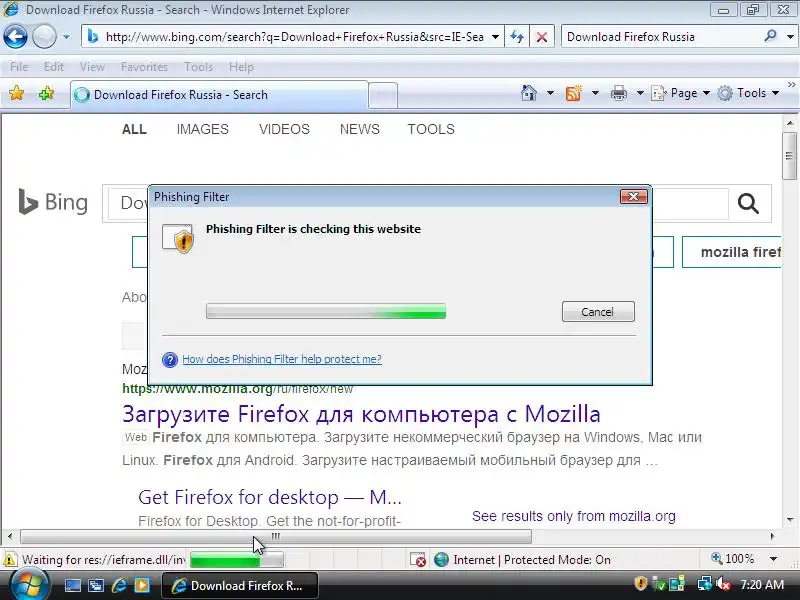
Task: Open the Help menu
Action: click(x=241, y=67)
